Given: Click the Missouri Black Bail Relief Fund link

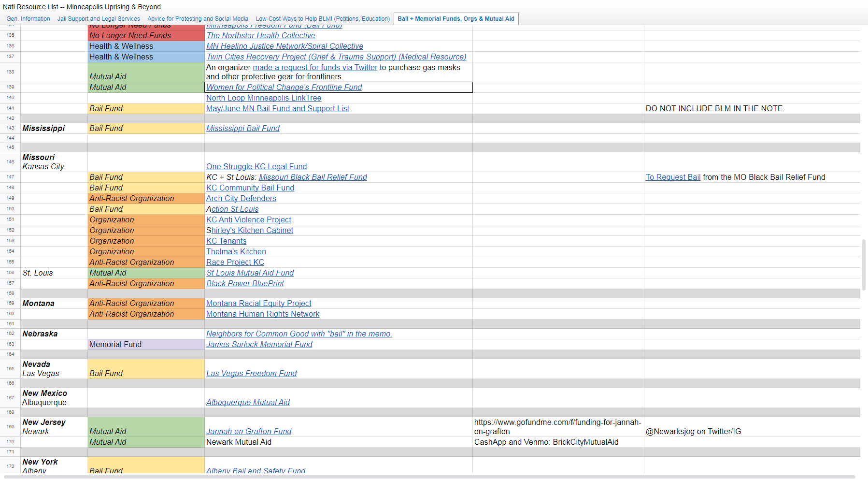Looking at the screenshot, I should (313, 177).
